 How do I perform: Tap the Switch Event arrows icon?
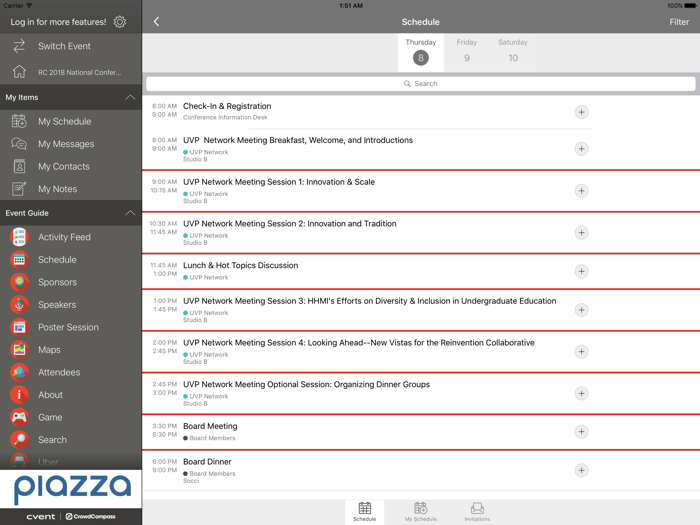coord(19,46)
